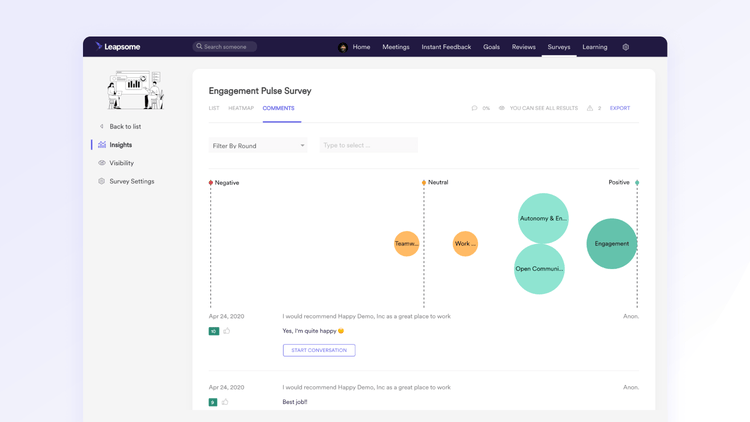Open the Filter By Round dropdown
The width and height of the screenshot is (750, 422).
click(258, 145)
